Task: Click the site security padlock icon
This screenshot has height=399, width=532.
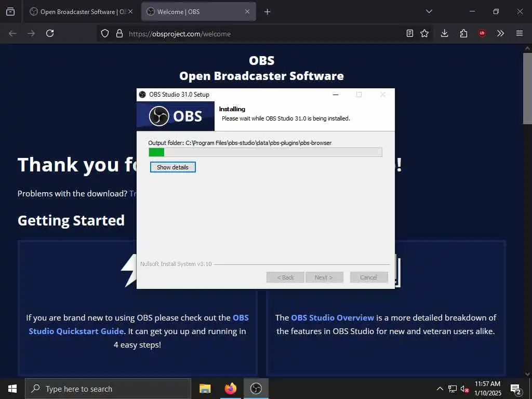Action: coord(119,34)
